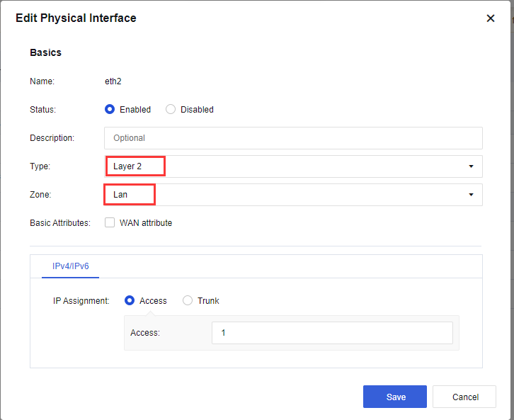Screen dimensions: 514x420
Task: Click the Basics section heading
Action: [x=45, y=52]
